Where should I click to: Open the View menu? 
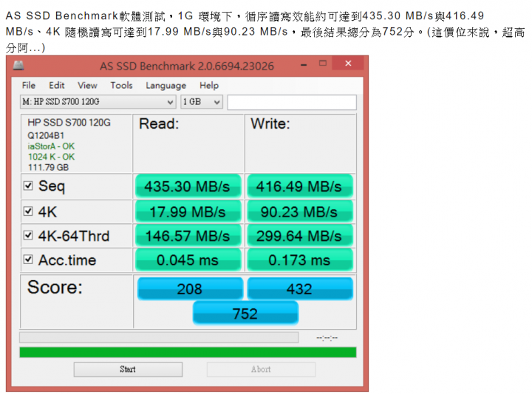pos(87,85)
